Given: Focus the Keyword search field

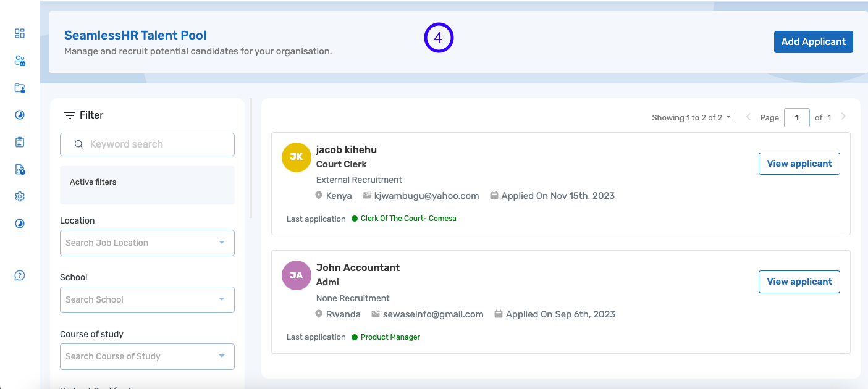Looking at the screenshot, I should [147, 144].
